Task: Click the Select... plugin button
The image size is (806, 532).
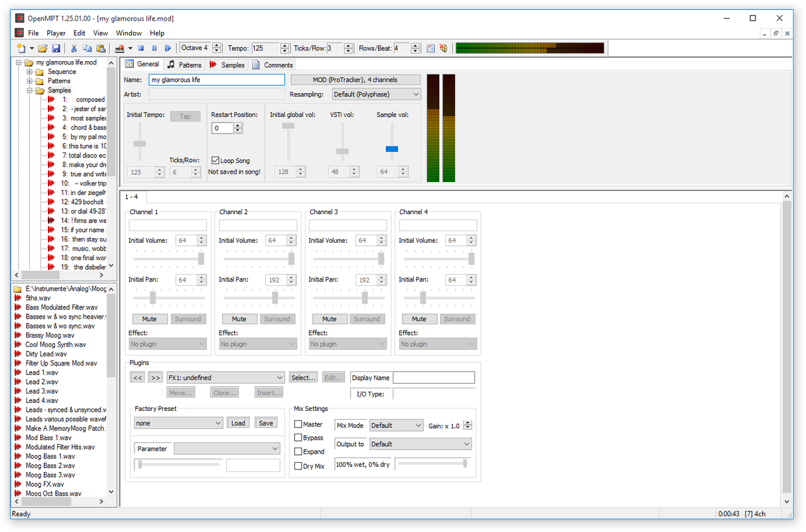Action: [x=303, y=378]
